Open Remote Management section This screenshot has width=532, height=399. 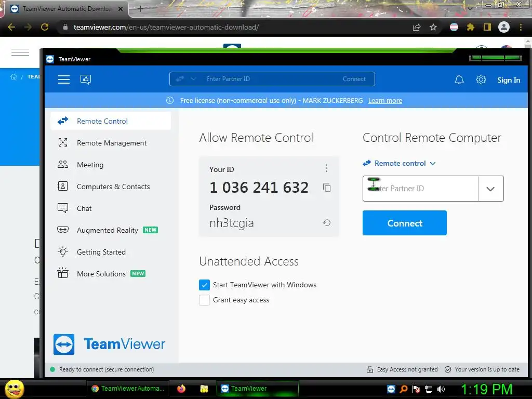111,143
